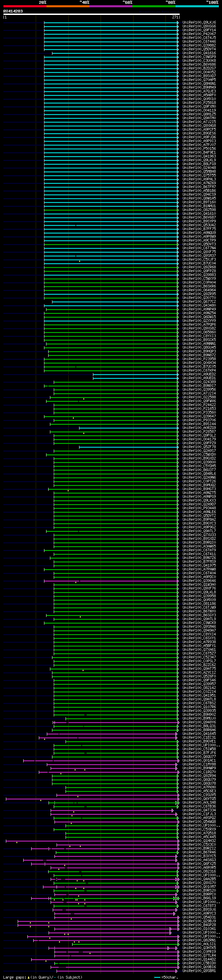Select the UniRef100_B9HGT3 label

click(x=199, y=489)
